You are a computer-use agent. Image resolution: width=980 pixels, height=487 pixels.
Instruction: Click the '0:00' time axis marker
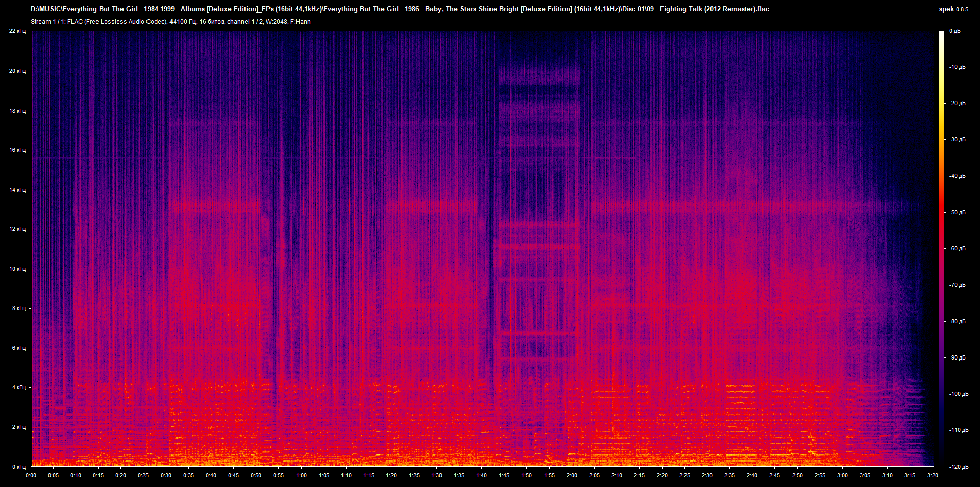pyautogui.click(x=31, y=475)
